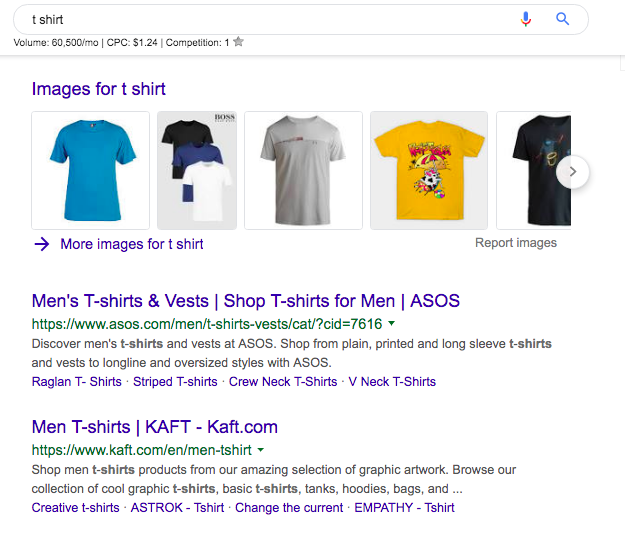Open the 'Crew Neck T-Shirts' sitelink
This screenshot has width=625, height=541.
pyautogui.click(x=283, y=382)
